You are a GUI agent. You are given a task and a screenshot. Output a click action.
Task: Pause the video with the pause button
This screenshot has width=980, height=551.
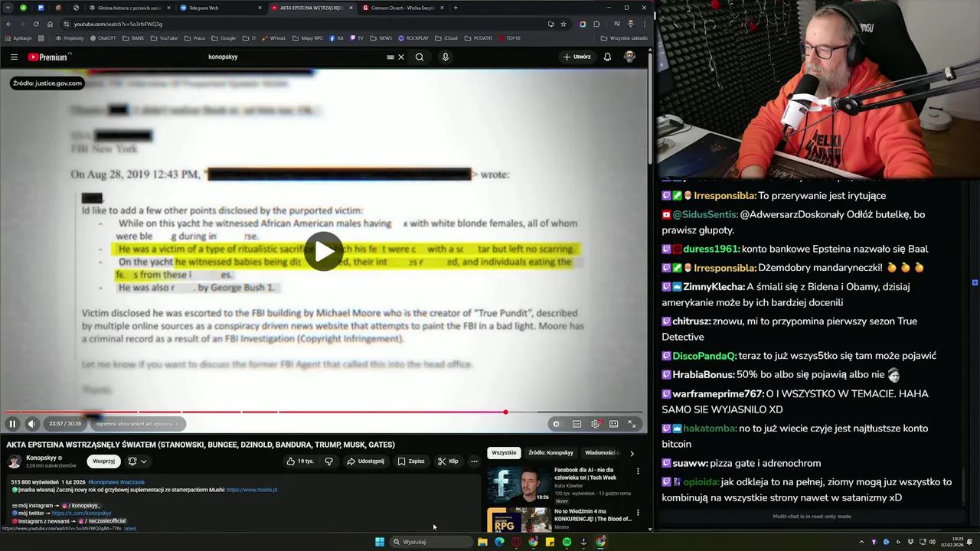(x=12, y=423)
